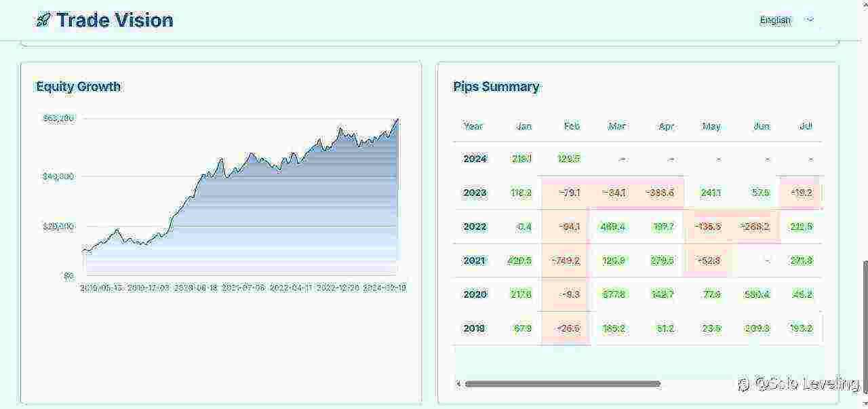Open the English language dropdown
The image size is (868, 409).
pos(774,20)
